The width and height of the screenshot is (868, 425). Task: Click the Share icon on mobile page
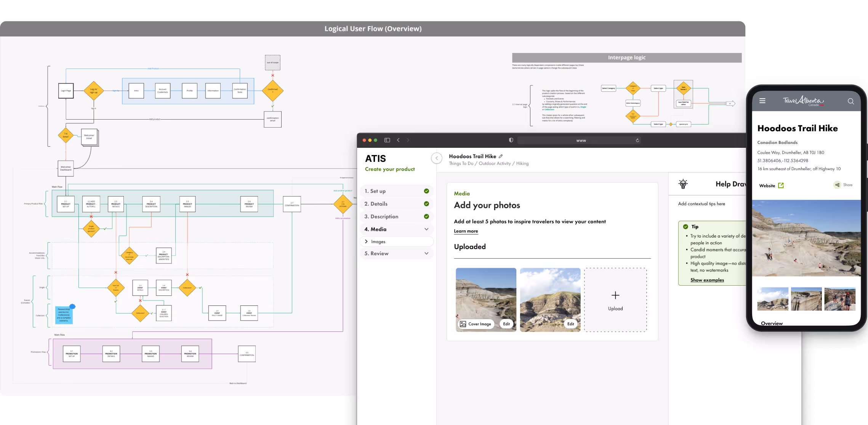pyautogui.click(x=837, y=185)
